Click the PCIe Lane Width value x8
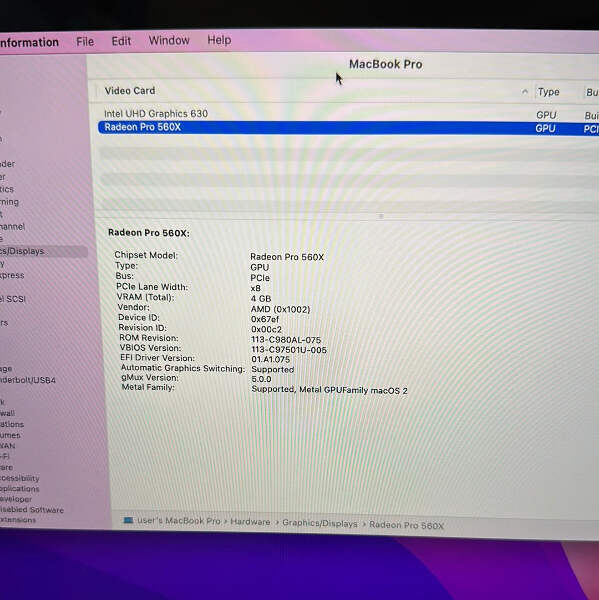Screen dimensions: 599x600 256,288
